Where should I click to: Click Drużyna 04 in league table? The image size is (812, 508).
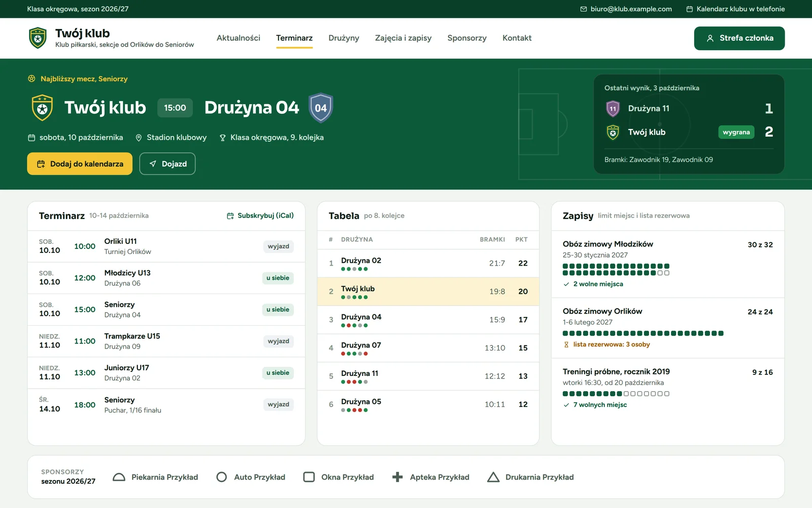point(361,317)
